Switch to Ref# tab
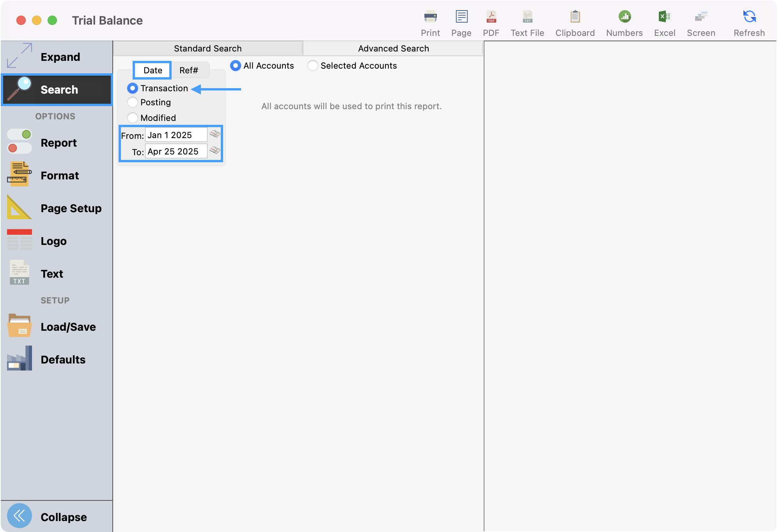 tap(189, 71)
